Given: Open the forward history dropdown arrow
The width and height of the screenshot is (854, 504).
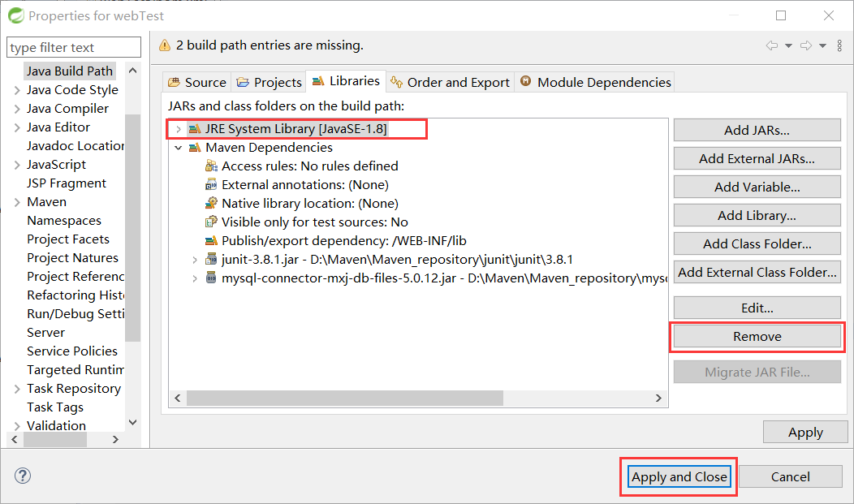Looking at the screenshot, I should click(x=823, y=45).
